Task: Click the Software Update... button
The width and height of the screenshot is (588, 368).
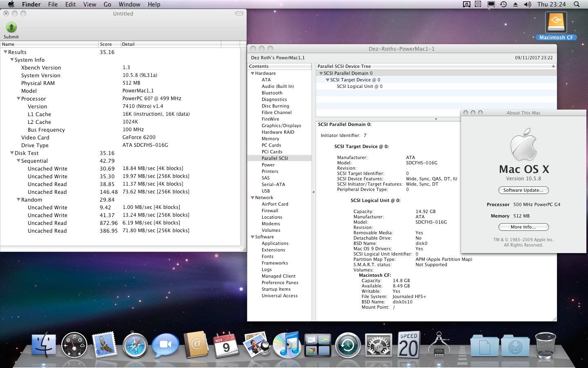Action: [x=523, y=190]
